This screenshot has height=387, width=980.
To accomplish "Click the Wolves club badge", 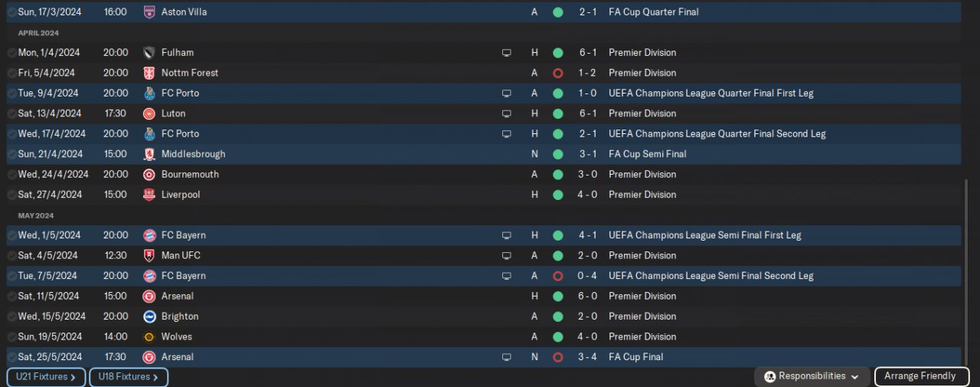I will pos(149,336).
